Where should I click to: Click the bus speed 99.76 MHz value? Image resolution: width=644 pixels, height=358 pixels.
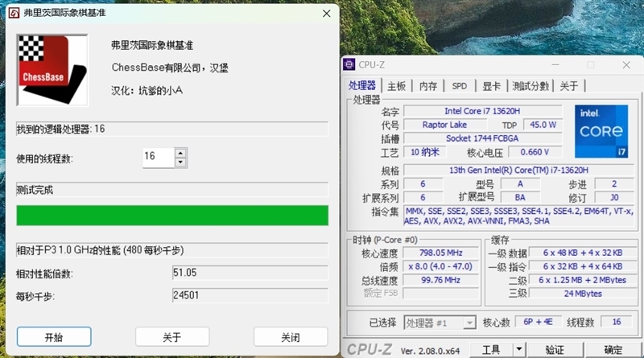(x=440, y=280)
